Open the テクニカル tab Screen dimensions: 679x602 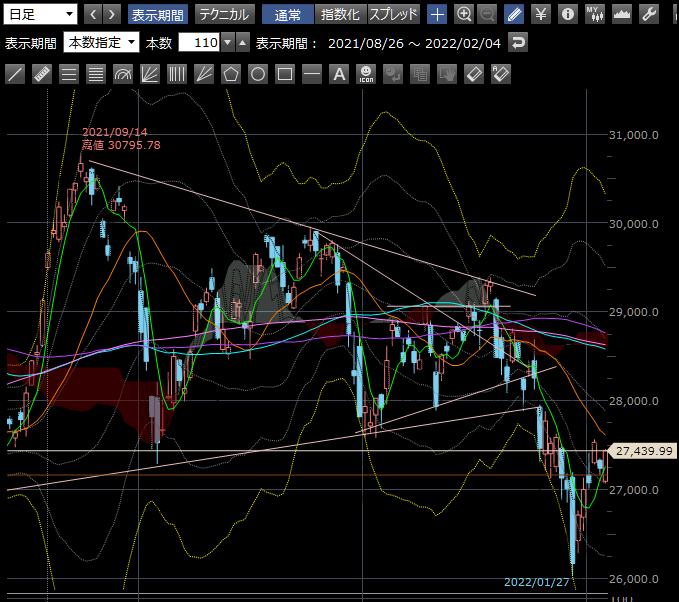click(x=224, y=14)
